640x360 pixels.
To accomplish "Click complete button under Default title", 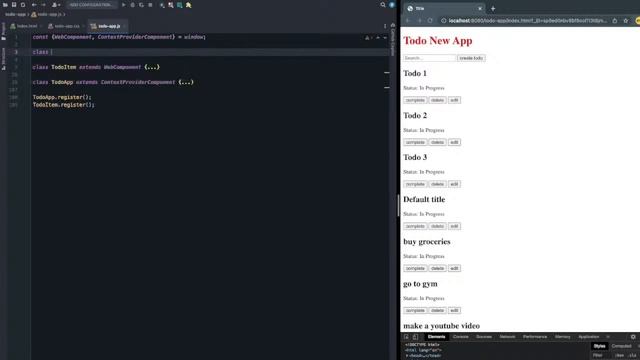I will click(x=415, y=226).
